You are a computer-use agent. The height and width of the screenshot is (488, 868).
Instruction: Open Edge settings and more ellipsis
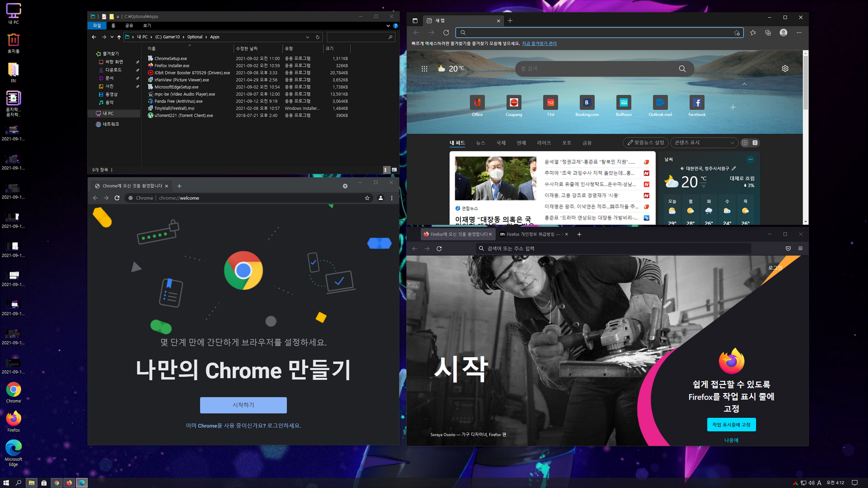point(799,32)
